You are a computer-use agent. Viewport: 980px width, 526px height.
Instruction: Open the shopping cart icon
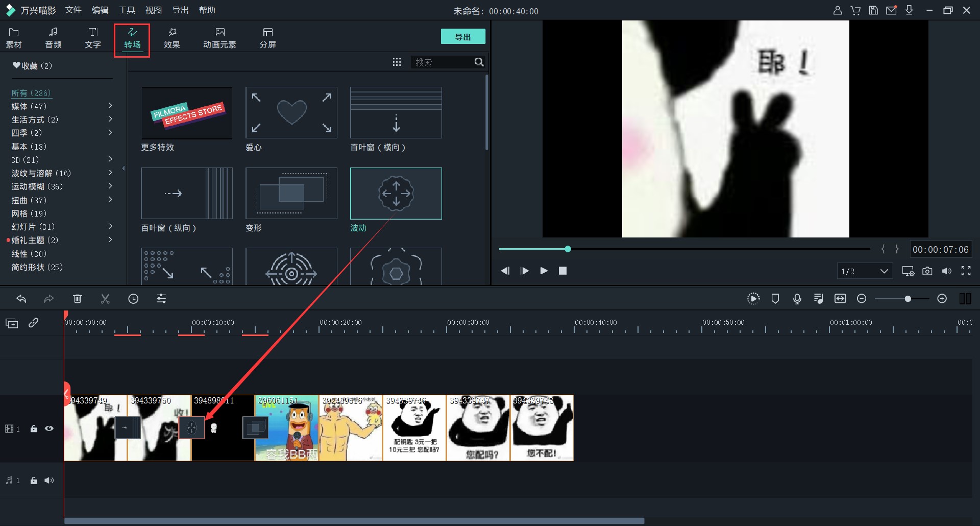point(856,10)
